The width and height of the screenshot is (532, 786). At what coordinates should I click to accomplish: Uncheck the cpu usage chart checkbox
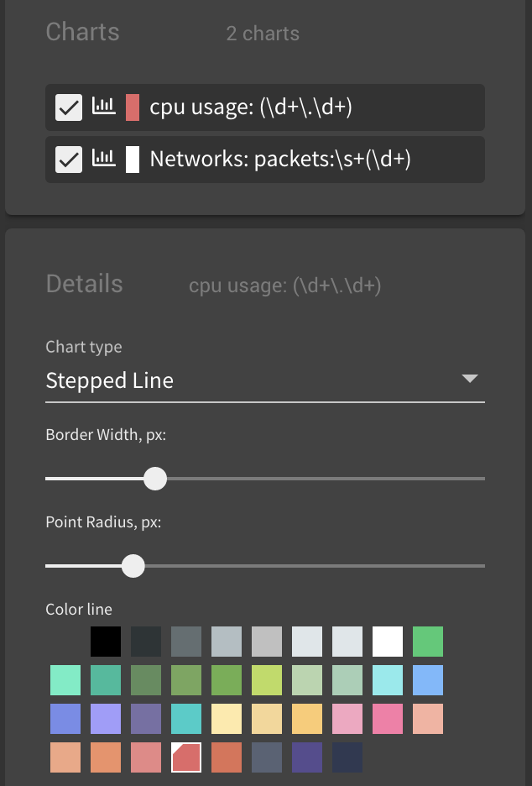click(x=68, y=107)
